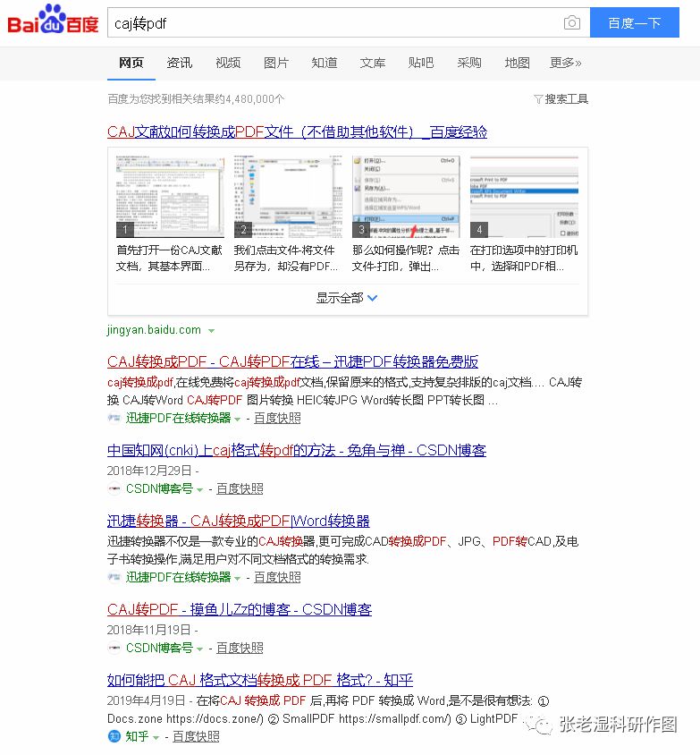This screenshot has width=700, height=755.
Task: Open the 采购 tab
Action: pyautogui.click(x=469, y=63)
